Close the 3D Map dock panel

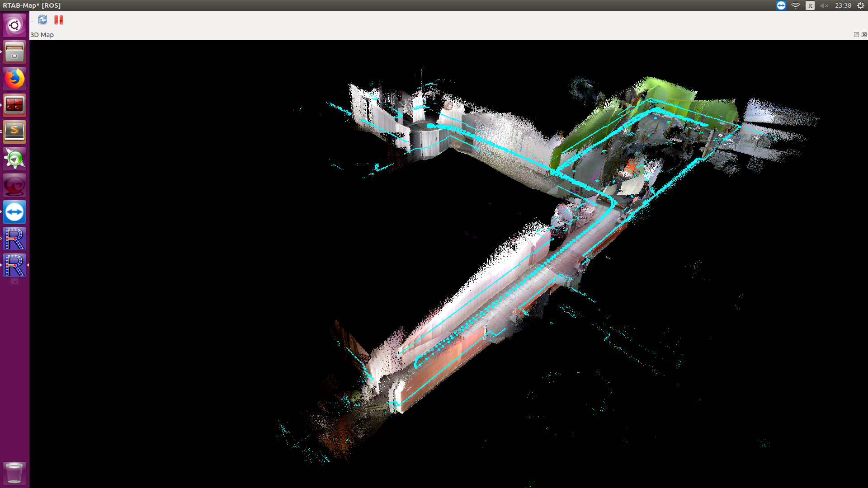pyautogui.click(x=864, y=35)
